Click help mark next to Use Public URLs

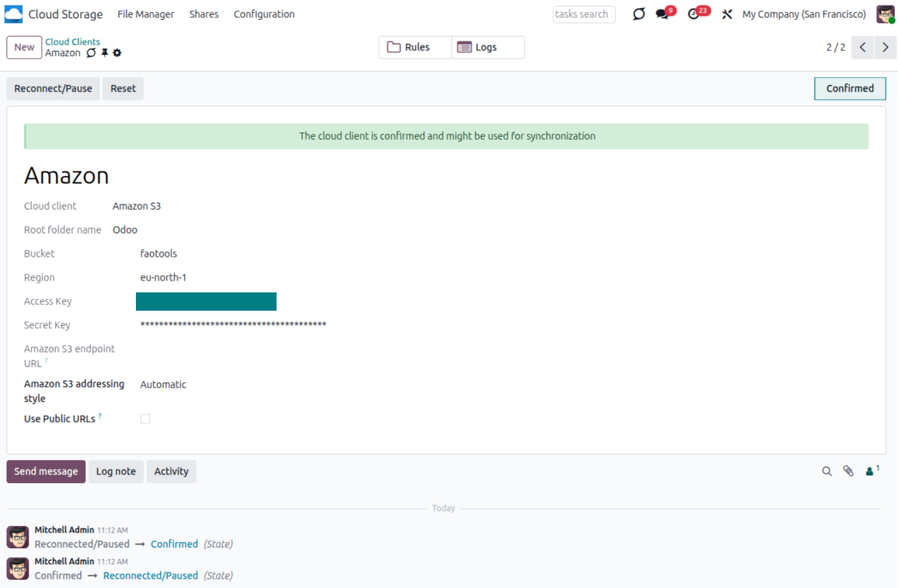point(99,416)
